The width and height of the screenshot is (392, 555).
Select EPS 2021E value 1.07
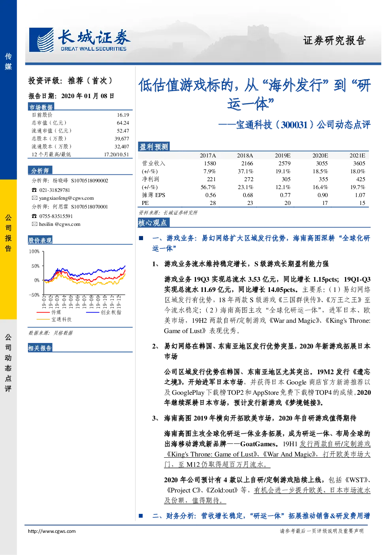pos(360,195)
